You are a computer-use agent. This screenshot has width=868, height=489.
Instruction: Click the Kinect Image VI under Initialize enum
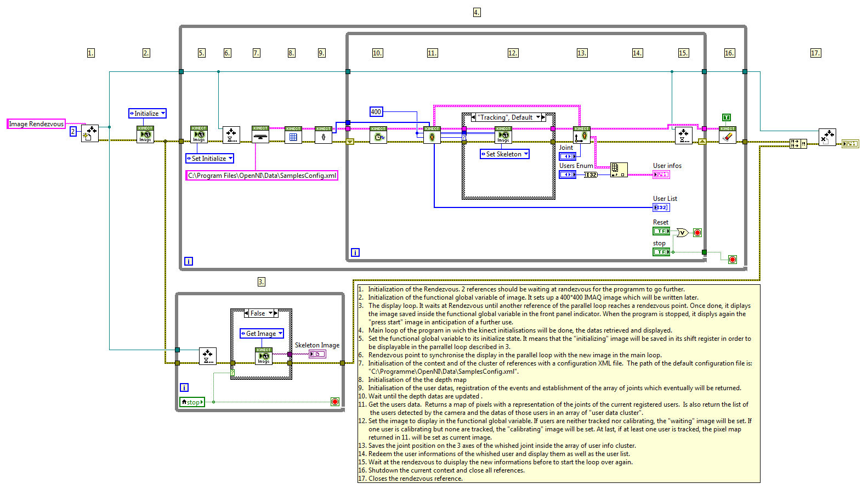[145, 134]
